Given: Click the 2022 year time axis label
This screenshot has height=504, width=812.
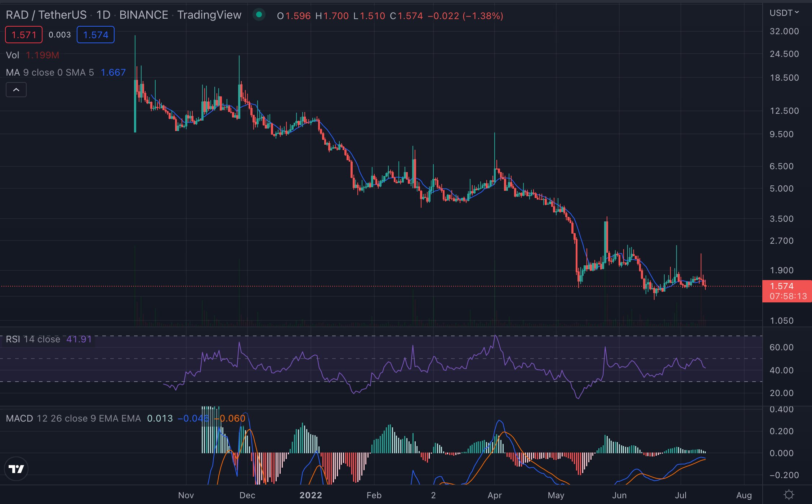Looking at the screenshot, I should click(x=311, y=495).
